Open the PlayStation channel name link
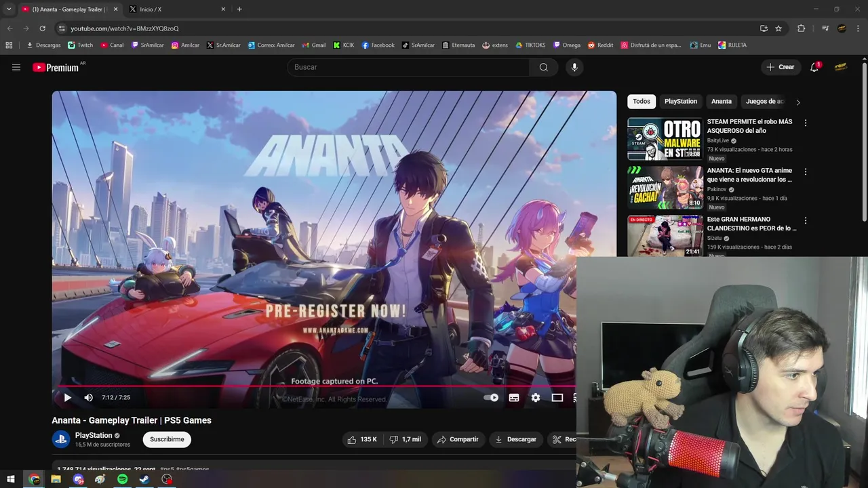 [94, 435]
